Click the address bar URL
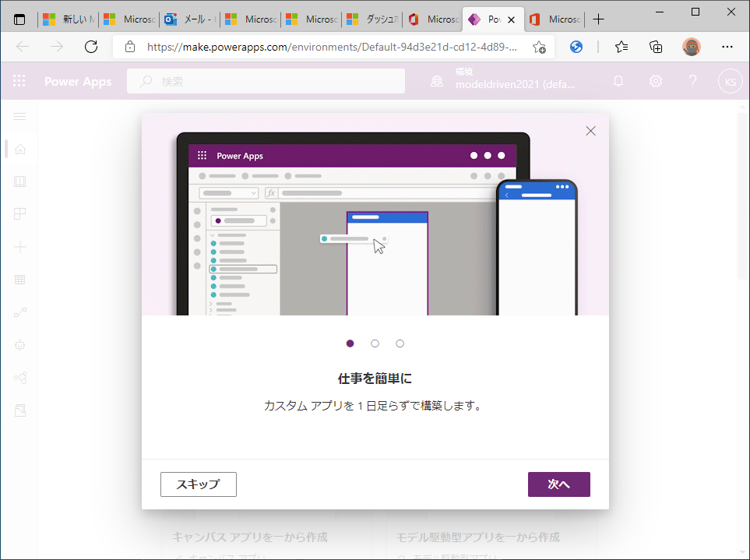The height and width of the screenshot is (560, 750). tap(332, 47)
